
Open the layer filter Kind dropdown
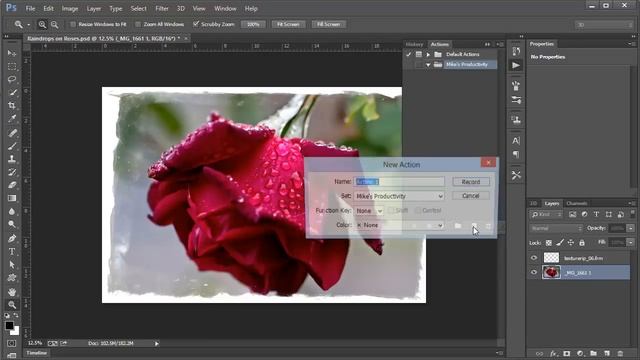click(x=547, y=215)
